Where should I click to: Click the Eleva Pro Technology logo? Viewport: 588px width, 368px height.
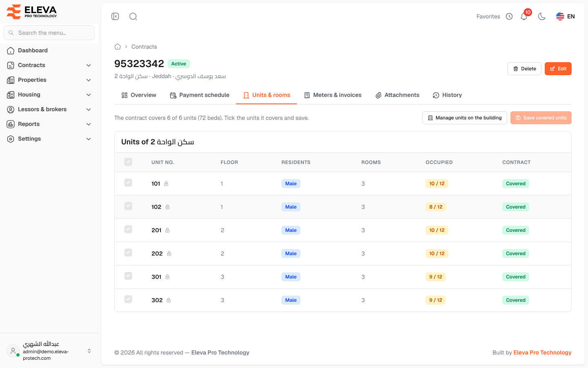coord(32,12)
